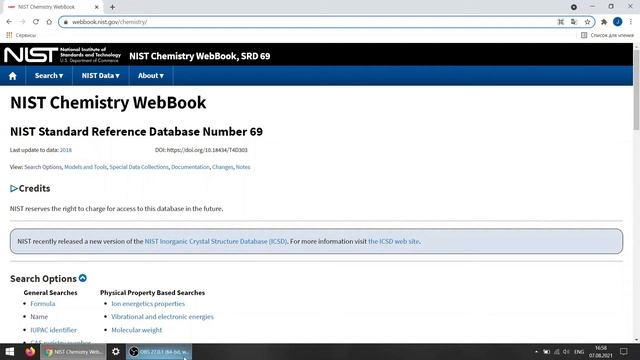Open the 2018 last update link
Image resolution: width=640 pixels, height=360 pixels.
pyautogui.click(x=66, y=150)
